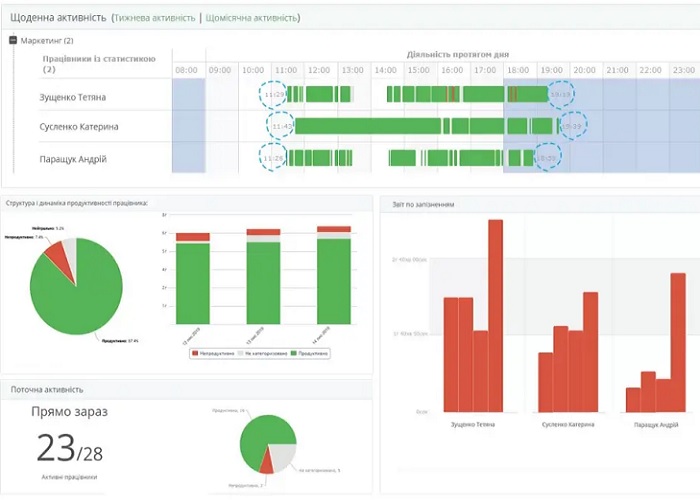Image resolution: width=700 pixels, height=500 pixels.
Task: Open the Тижнева активність view
Action: [x=155, y=18]
